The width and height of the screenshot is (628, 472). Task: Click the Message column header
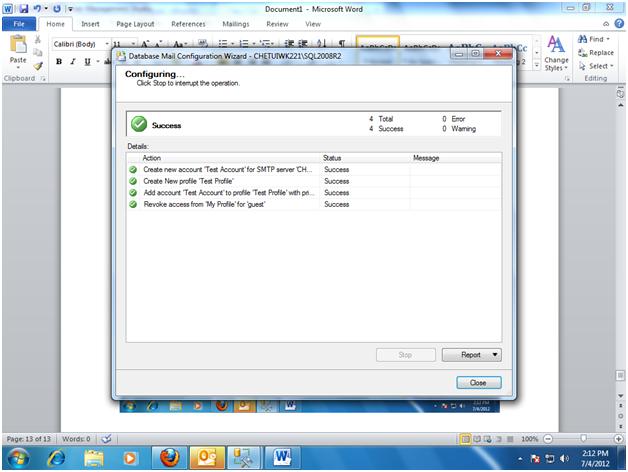455,158
